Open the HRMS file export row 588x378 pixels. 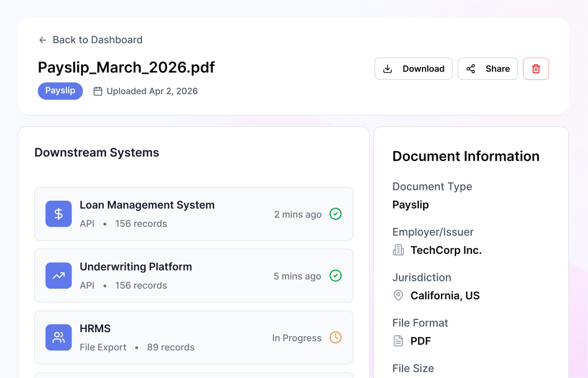[194, 338]
